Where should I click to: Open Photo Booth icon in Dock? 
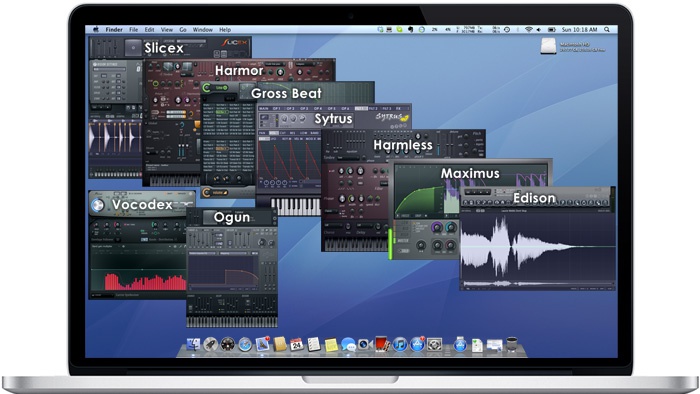[x=383, y=344]
